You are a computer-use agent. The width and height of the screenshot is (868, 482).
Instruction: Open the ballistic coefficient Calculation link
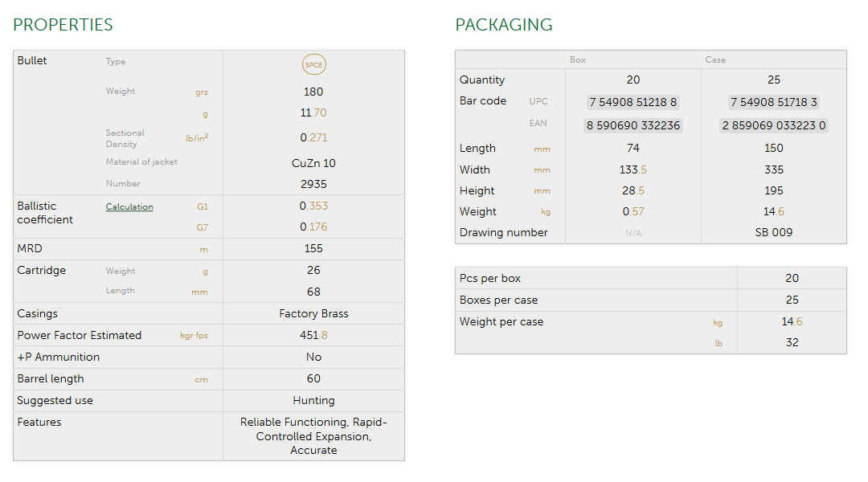tap(129, 206)
